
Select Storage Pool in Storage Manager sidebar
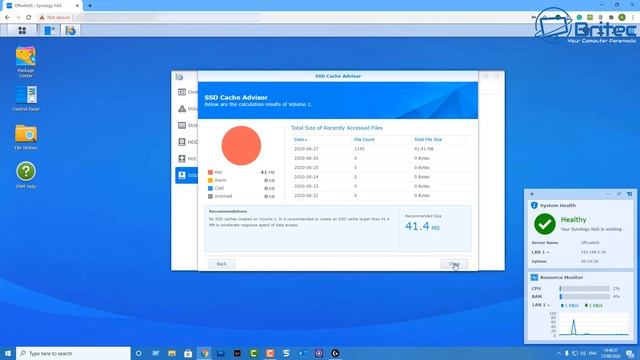click(187, 125)
